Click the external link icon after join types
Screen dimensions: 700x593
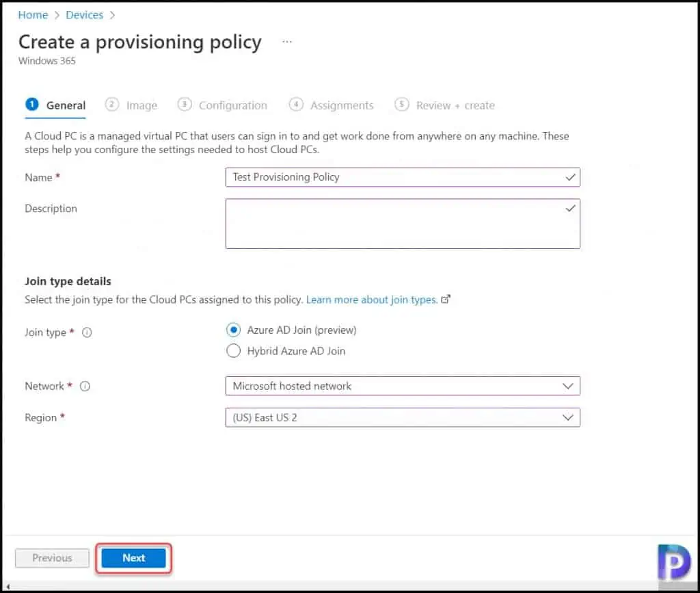pyautogui.click(x=446, y=299)
